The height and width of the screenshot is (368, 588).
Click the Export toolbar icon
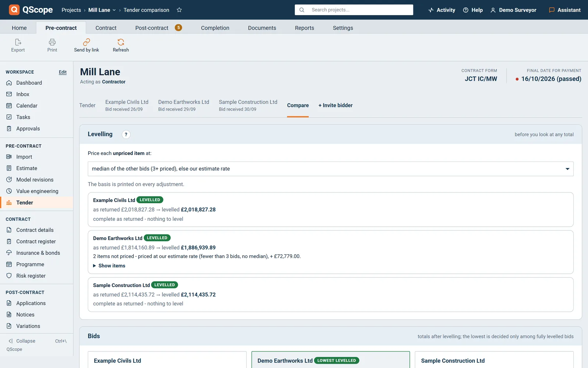[18, 42]
